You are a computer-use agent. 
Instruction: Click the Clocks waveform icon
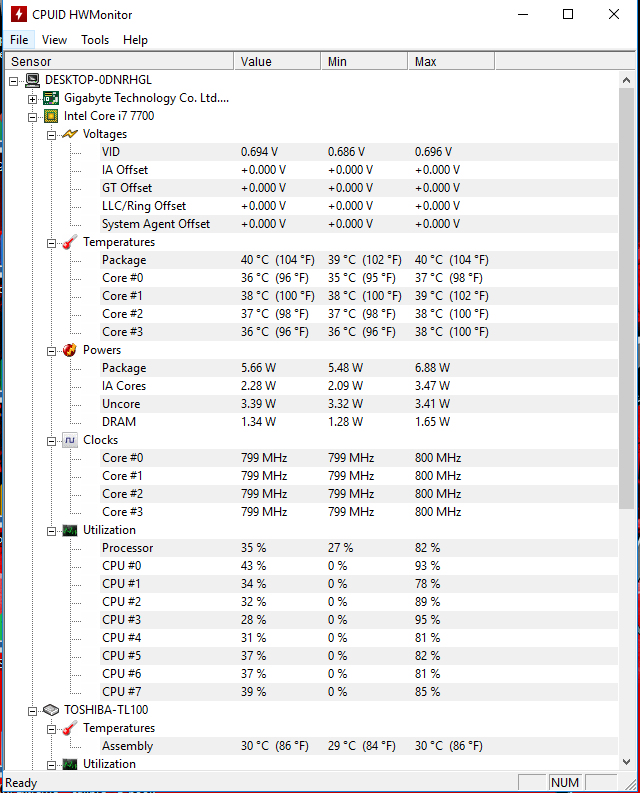[x=70, y=440]
